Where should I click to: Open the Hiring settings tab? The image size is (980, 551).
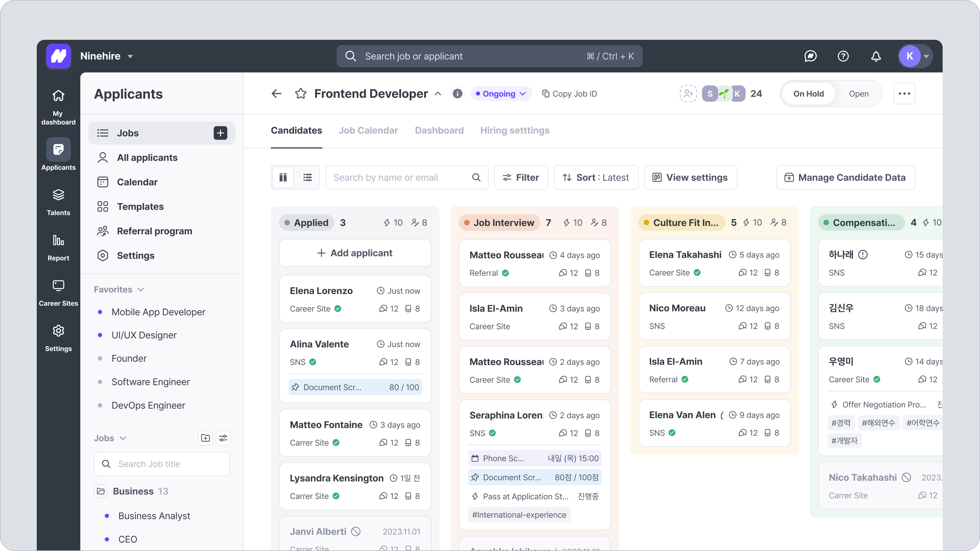514,130
